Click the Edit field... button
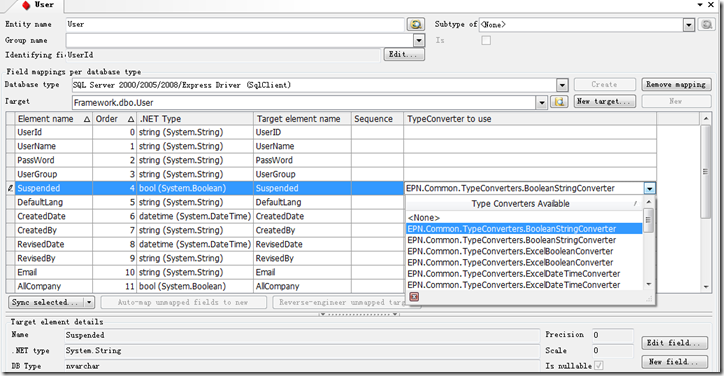The height and width of the screenshot is (376, 724). 674,343
